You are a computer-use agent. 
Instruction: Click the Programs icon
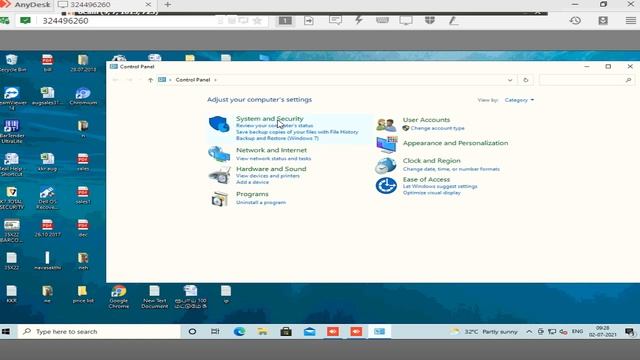[220, 199]
